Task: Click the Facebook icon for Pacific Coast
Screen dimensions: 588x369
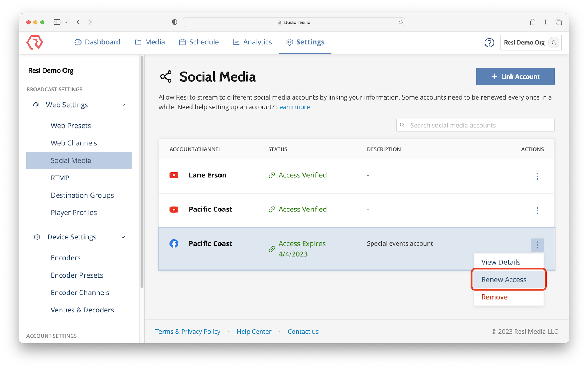Action: click(174, 243)
